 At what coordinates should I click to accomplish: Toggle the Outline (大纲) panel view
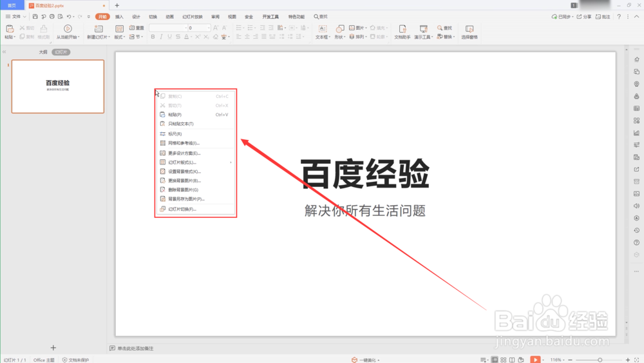point(43,52)
